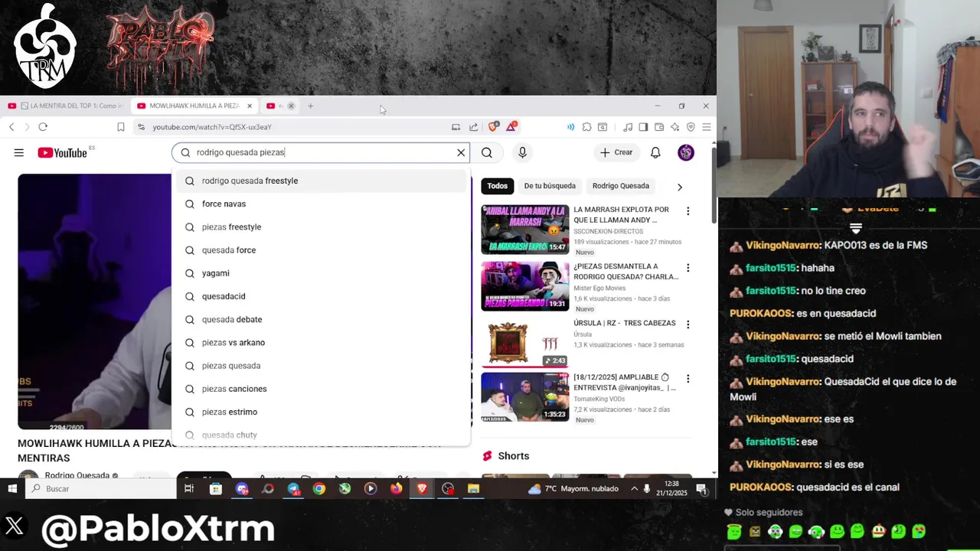The width and height of the screenshot is (980, 551).
Task: Go to the YouTube home logo
Action: 62,152
